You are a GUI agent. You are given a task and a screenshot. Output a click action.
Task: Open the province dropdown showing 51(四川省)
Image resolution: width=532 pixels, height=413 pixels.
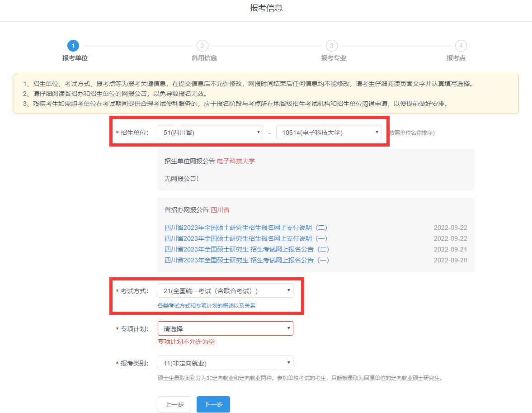click(210, 132)
